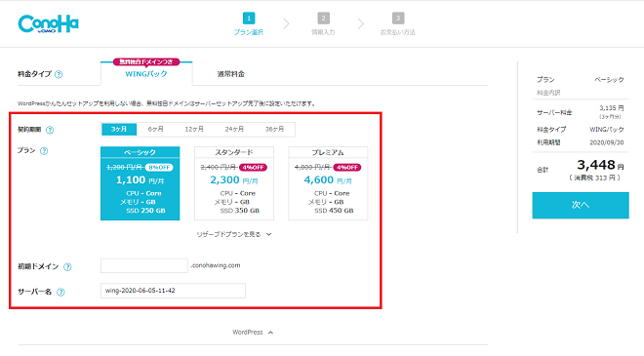Click the 利用期限 2020/09/30 value
This screenshot has height=356, width=644.
(x=607, y=142)
